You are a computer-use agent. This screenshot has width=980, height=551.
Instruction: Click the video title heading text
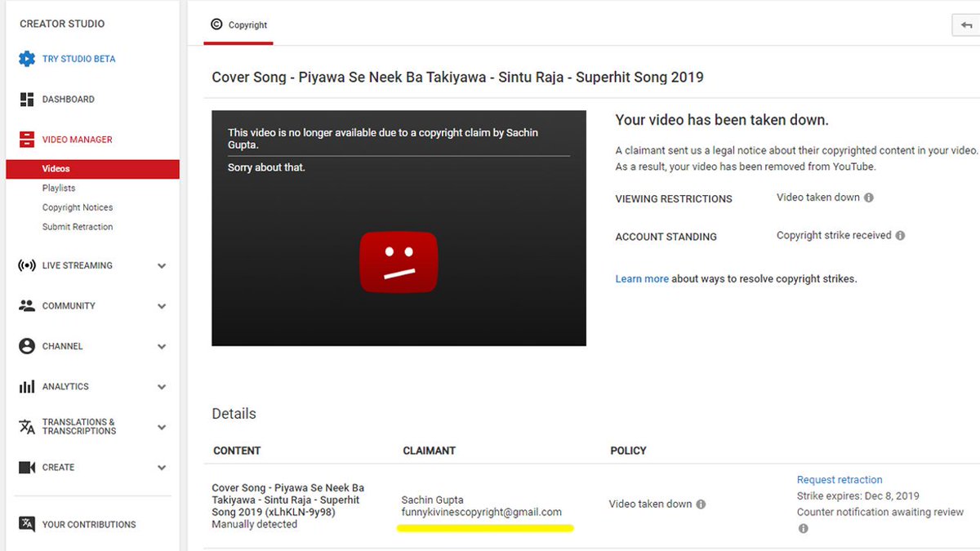pyautogui.click(x=457, y=78)
